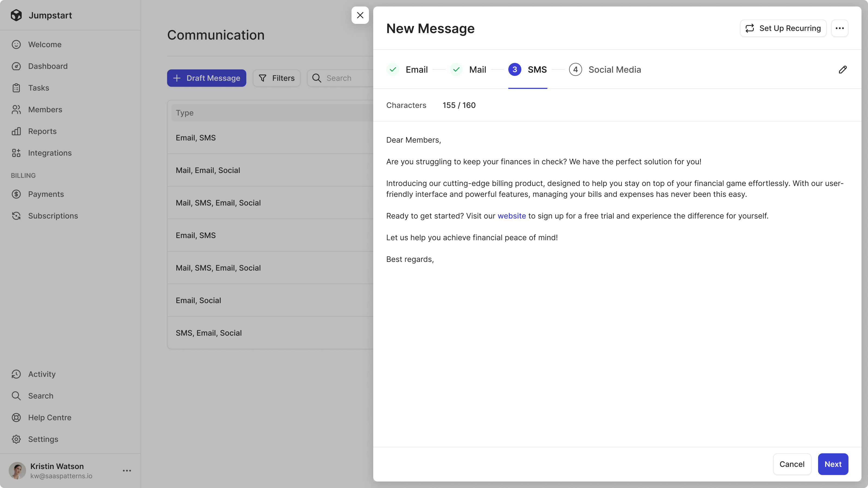Click the Settings gear icon

point(16,439)
